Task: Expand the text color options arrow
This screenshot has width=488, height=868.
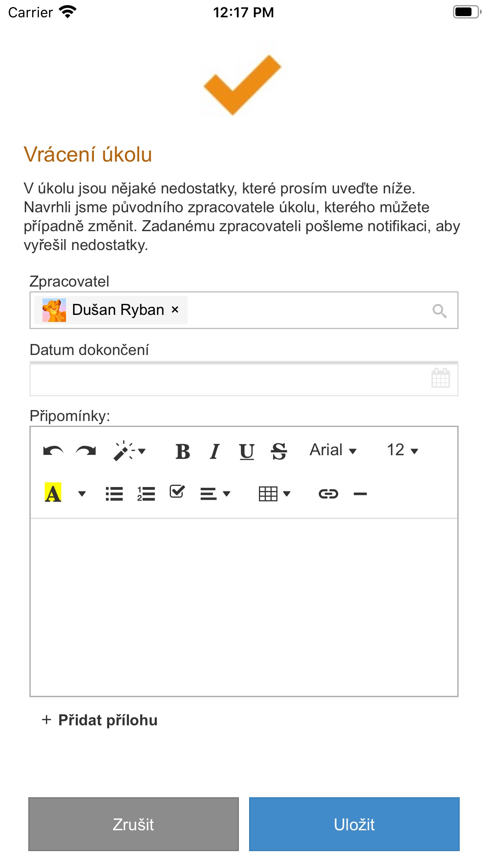Action: pos(82,494)
